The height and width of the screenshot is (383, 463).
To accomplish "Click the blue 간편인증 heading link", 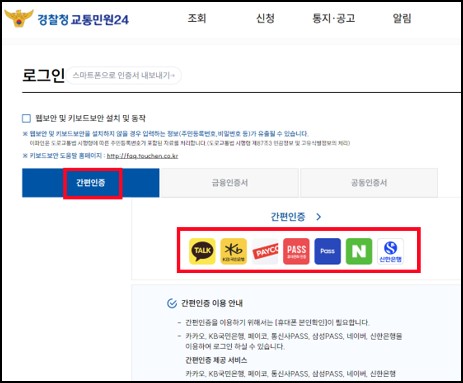I will click(288, 217).
